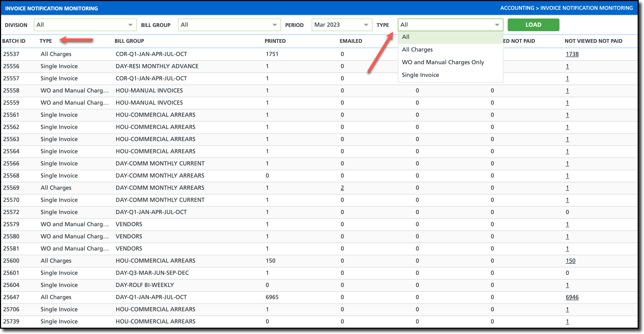644x334 pixels.
Task: Pick 'Single Invoice' from Type list
Action: pyautogui.click(x=420, y=75)
